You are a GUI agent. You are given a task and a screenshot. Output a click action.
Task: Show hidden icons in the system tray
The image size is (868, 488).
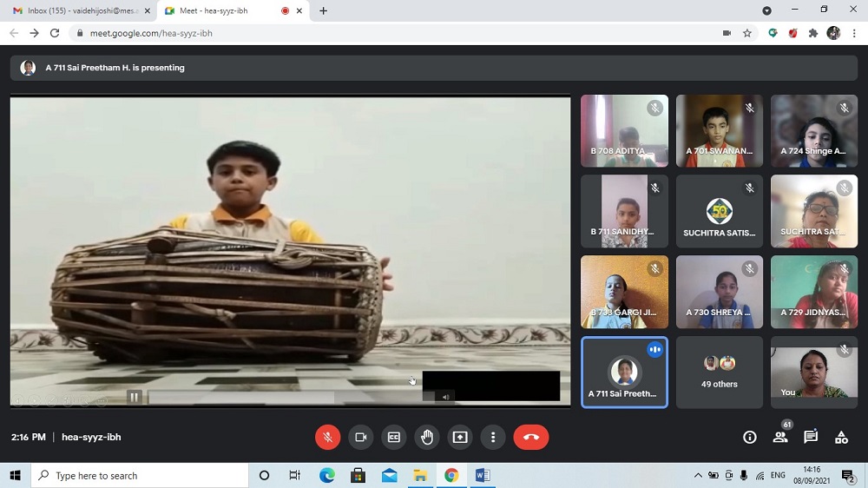[x=698, y=476]
